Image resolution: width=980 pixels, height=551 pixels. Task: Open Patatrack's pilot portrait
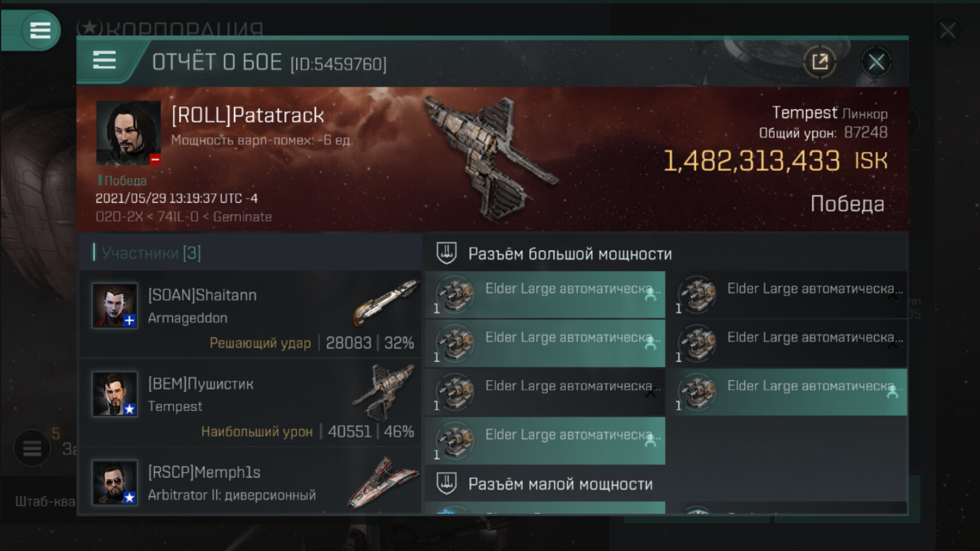(129, 133)
